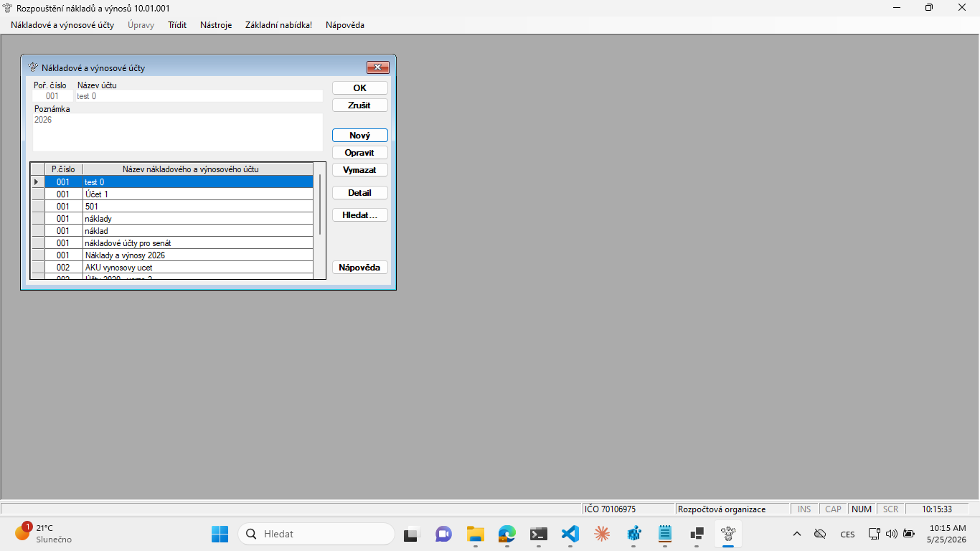Click the row selector cell beside the 501 row
This screenshot has width=980, height=551.
[x=37, y=207]
